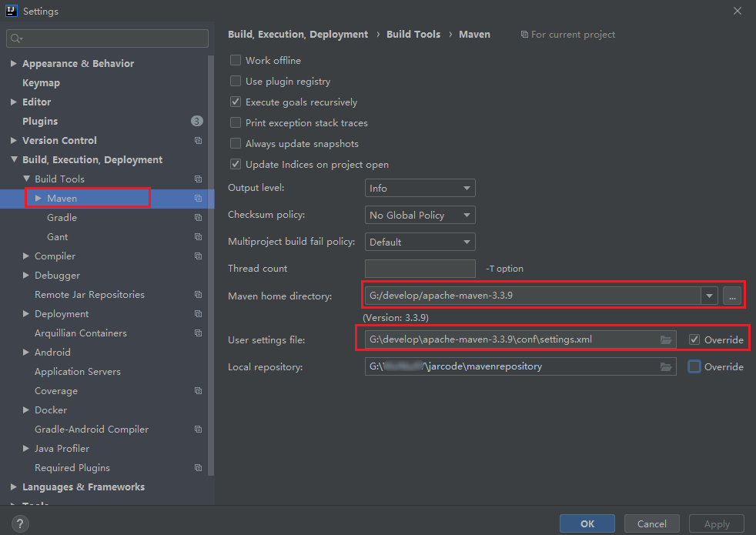
Task: Click the project-level icon beside Compiler
Action: (x=198, y=256)
